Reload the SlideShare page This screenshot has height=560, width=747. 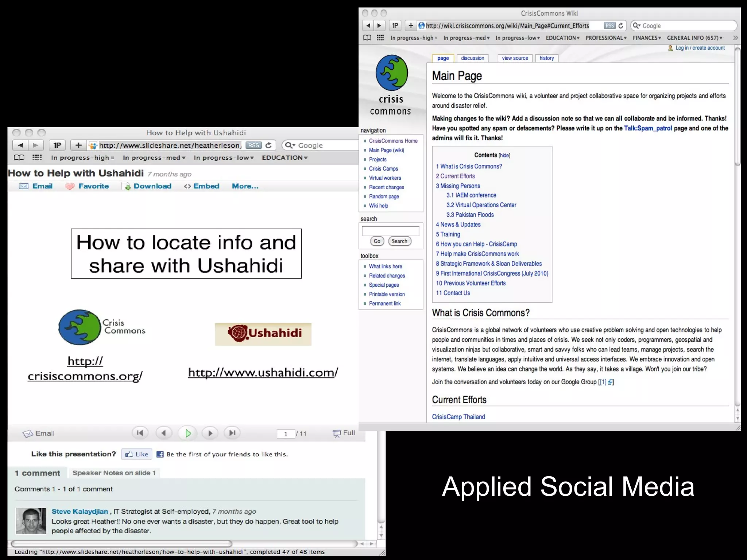coord(268,145)
